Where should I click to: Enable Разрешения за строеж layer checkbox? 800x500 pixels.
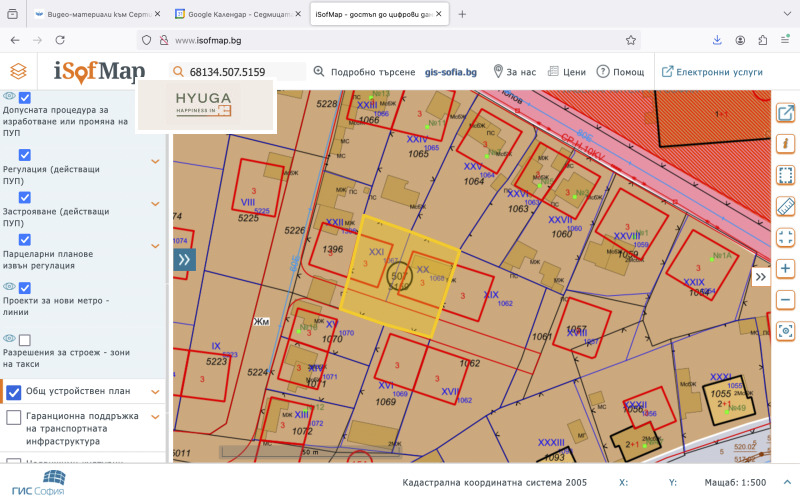pos(25,340)
